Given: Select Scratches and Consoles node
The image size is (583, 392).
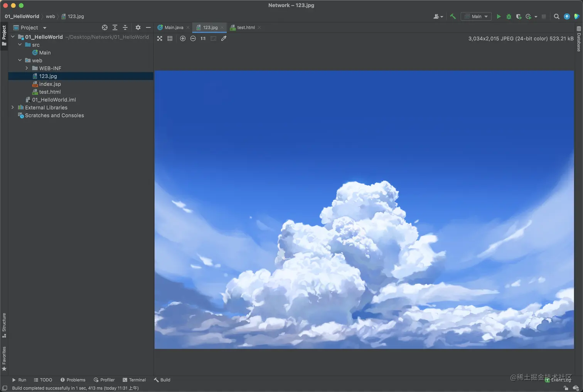Looking at the screenshot, I should point(54,116).
